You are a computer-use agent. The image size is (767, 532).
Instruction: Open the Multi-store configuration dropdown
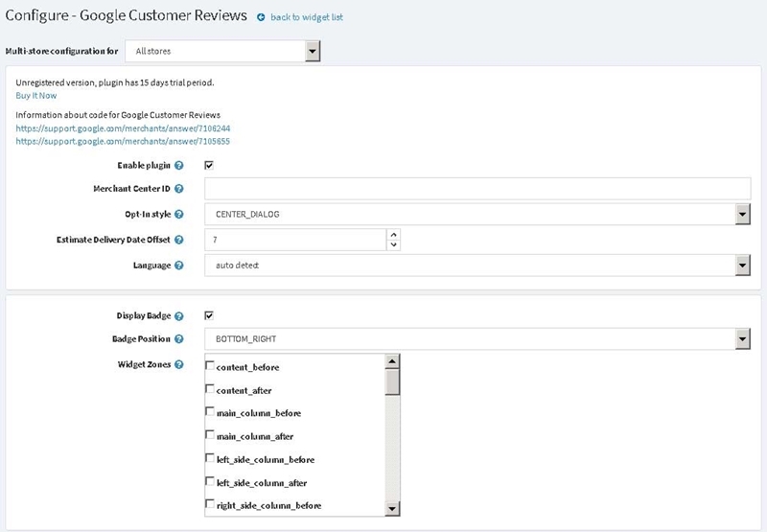click(222, 51)
